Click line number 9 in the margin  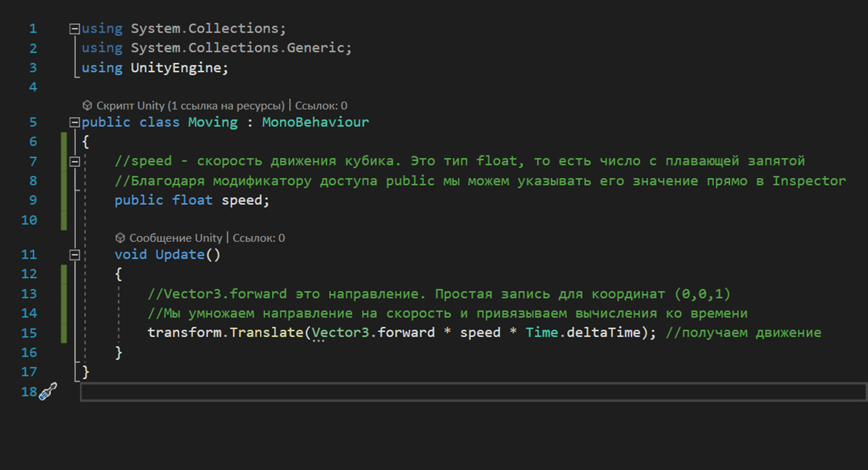(33, 200)
